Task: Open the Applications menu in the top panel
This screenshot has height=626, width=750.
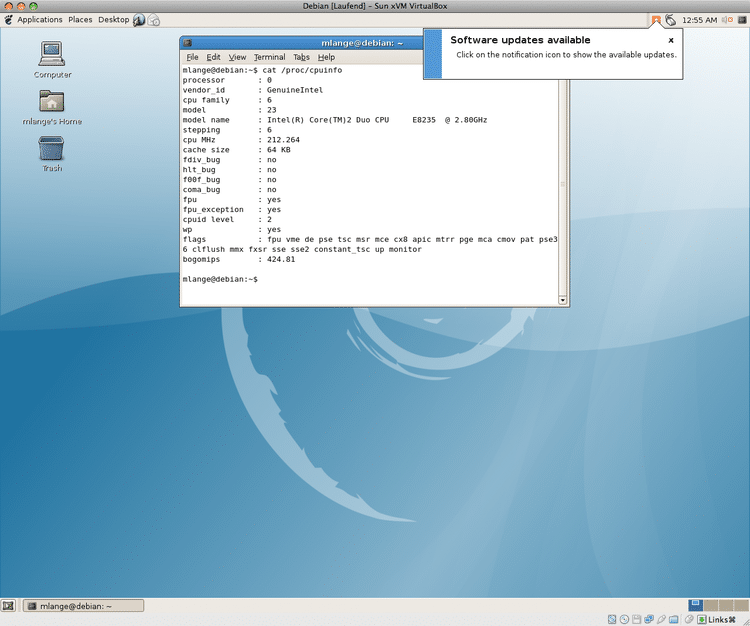Action: coord(40,20)
